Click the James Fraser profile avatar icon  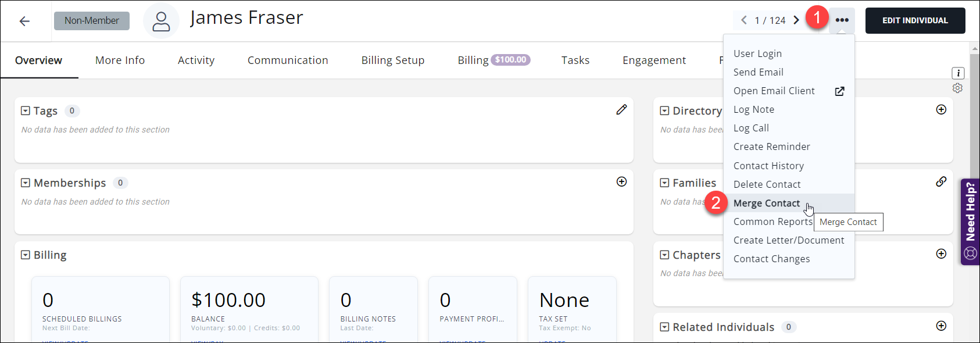point(161,22)
